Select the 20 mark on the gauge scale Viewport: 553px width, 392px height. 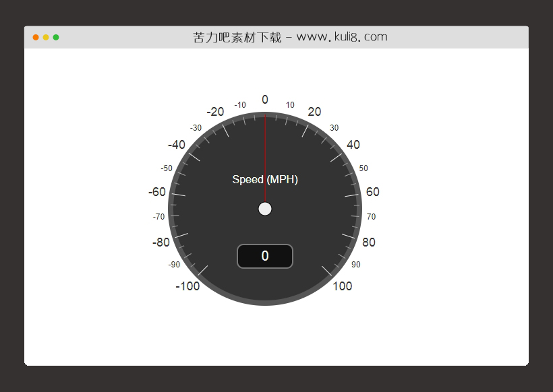click(x=314, y=112)
